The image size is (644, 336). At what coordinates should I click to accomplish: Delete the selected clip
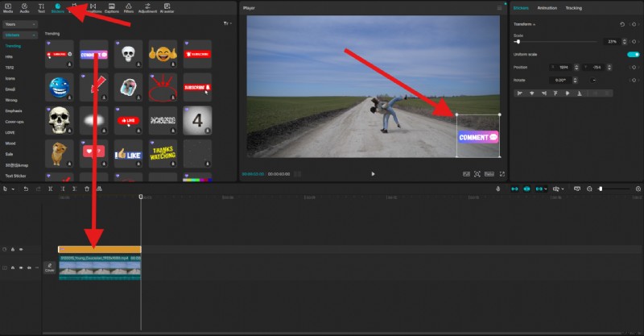(87, 189)
